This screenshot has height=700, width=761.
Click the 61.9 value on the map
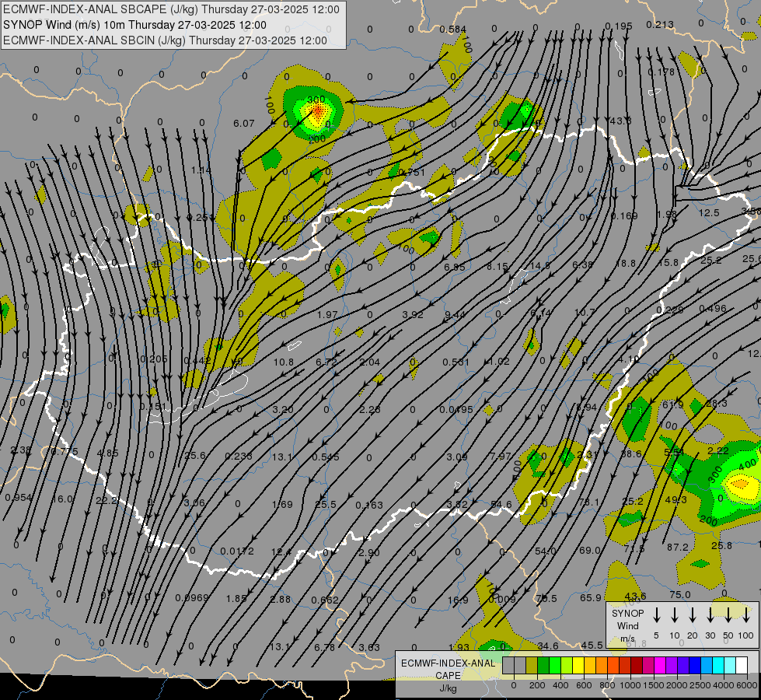tap(672, 404)
